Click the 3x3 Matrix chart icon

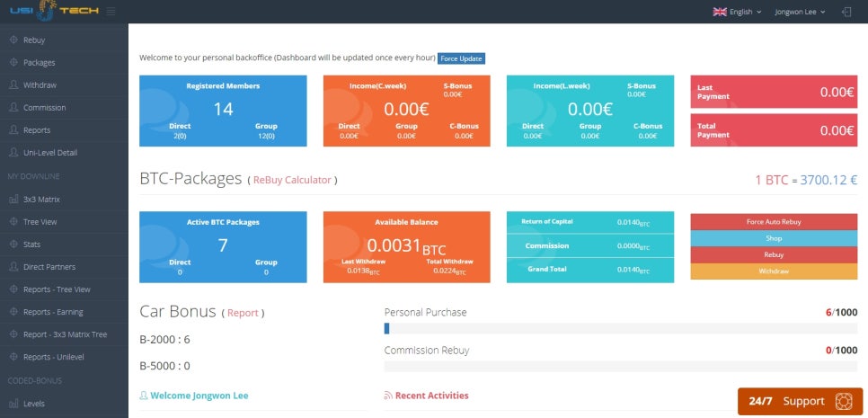pyautogui.click(x=13, y=200)
